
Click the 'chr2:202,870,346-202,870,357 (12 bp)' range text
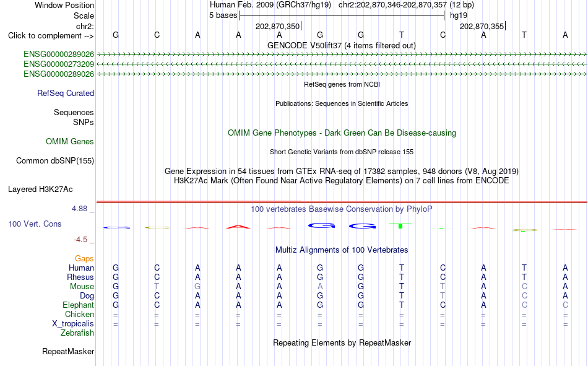406,5
